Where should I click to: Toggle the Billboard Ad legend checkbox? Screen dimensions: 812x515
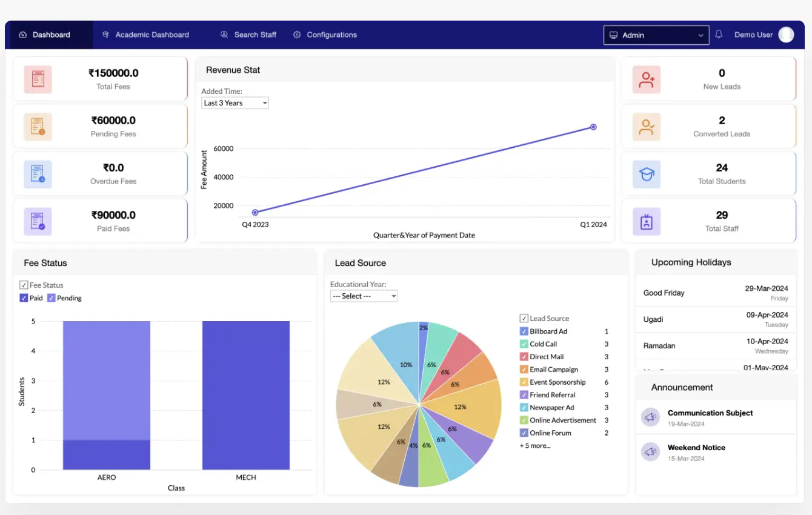524,331
